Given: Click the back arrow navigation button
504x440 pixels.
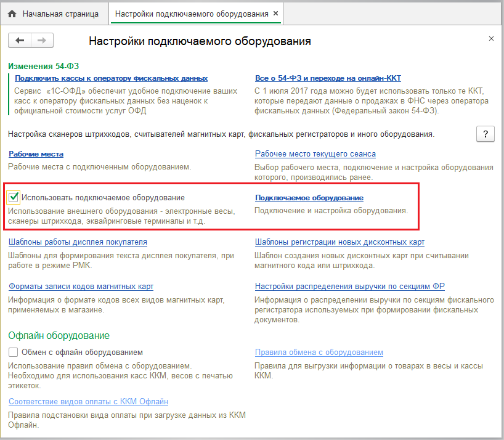Looking at the screenshot, I should point(20,40).
